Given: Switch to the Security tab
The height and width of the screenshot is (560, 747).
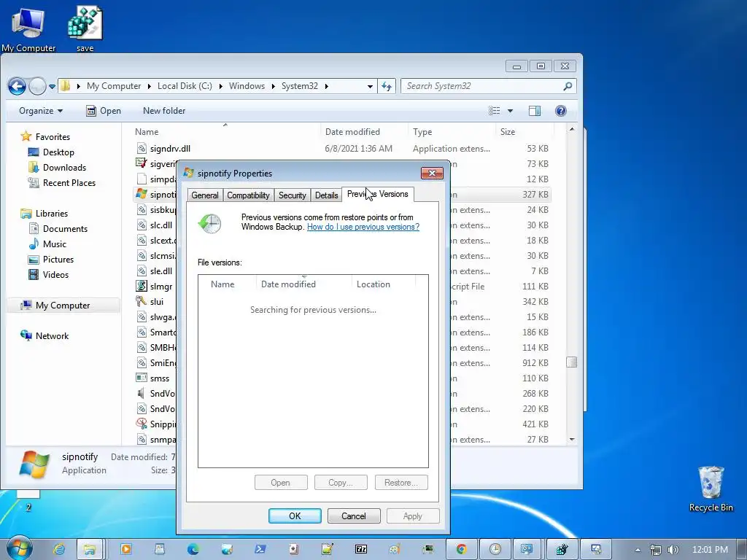Looking at the screenshot, I should (x=292, y=195).
